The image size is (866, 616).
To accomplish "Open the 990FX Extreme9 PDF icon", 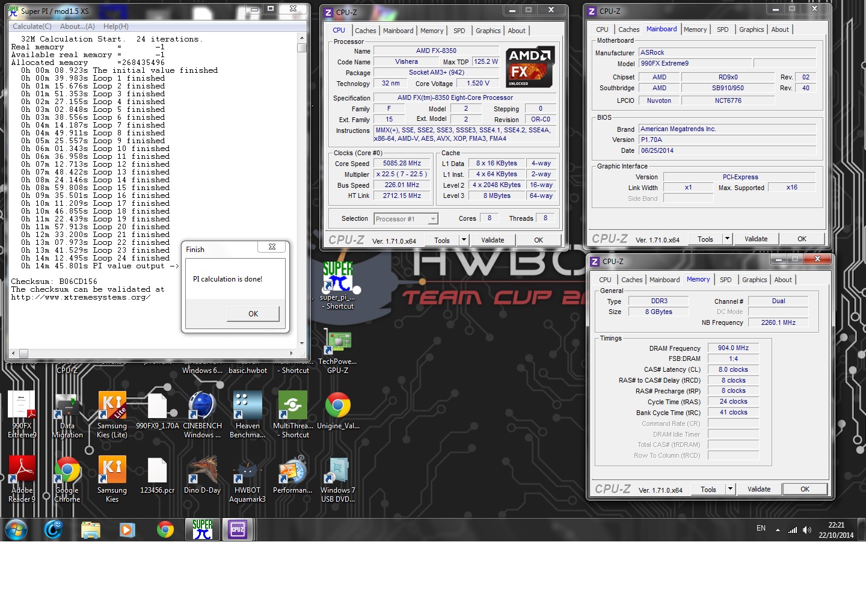I will point(22,414).
